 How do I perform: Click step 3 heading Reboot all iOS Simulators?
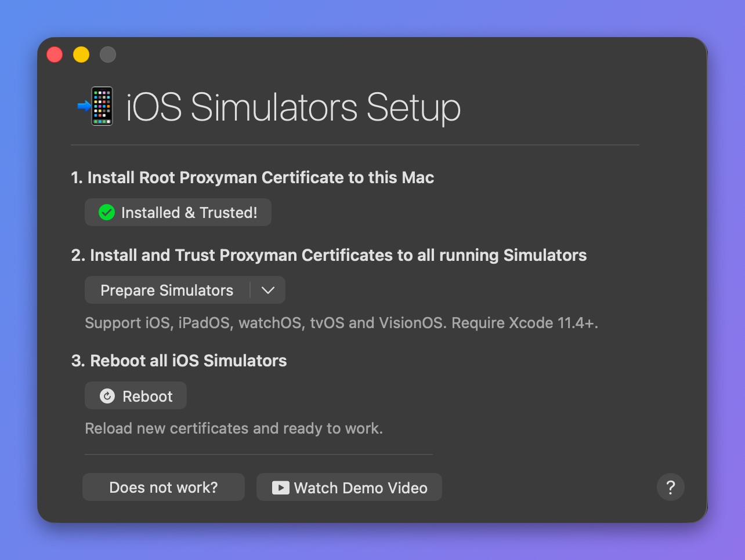(179, 361)
